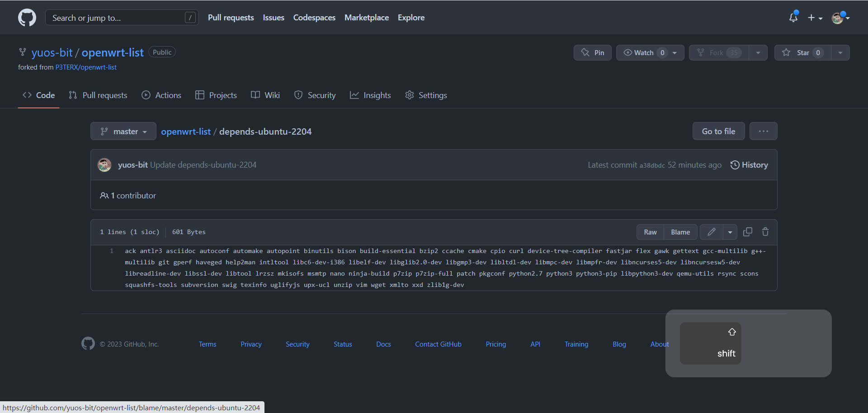The width and height of the screenshot is (868, 413).
Task: Open the Wiki tab
Action: point(265,95)
